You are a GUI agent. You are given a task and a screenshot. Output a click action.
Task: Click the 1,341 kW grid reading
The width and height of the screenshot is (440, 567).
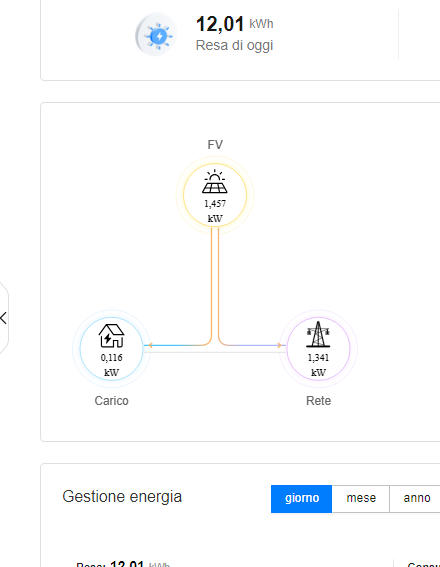318,365
